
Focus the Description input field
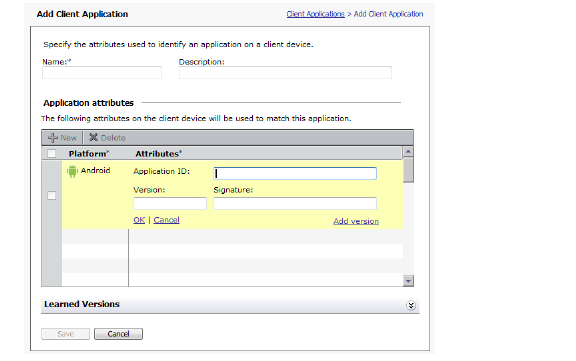(x=285, y=72)
